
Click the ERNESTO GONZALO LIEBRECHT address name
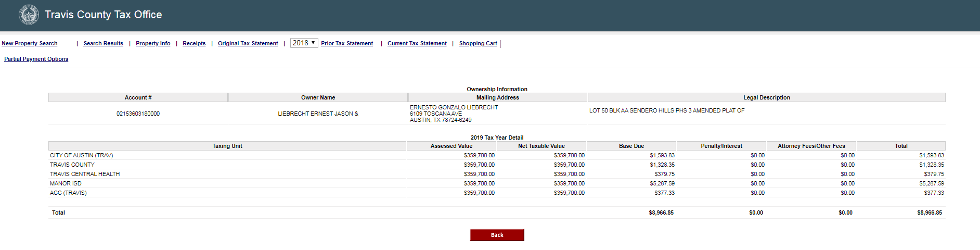[x=454, y=107]
